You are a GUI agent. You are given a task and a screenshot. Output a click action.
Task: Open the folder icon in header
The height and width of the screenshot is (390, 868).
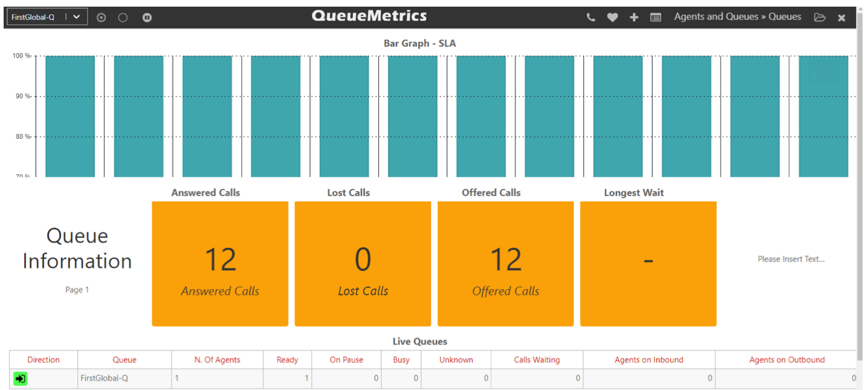pos(820,18)
